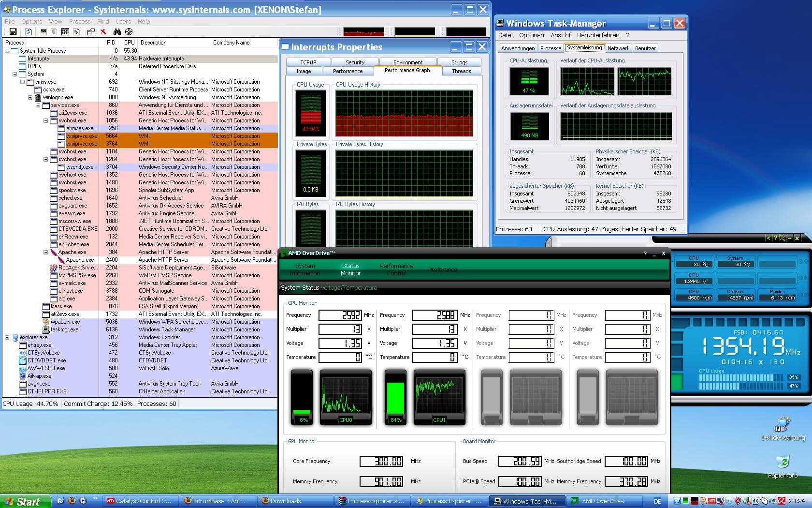This screenshot has width=812, height=508.
Task: Collapse the svchost.exe PID 1056 node
Action: pyautogui.click(x=46, y=120)
